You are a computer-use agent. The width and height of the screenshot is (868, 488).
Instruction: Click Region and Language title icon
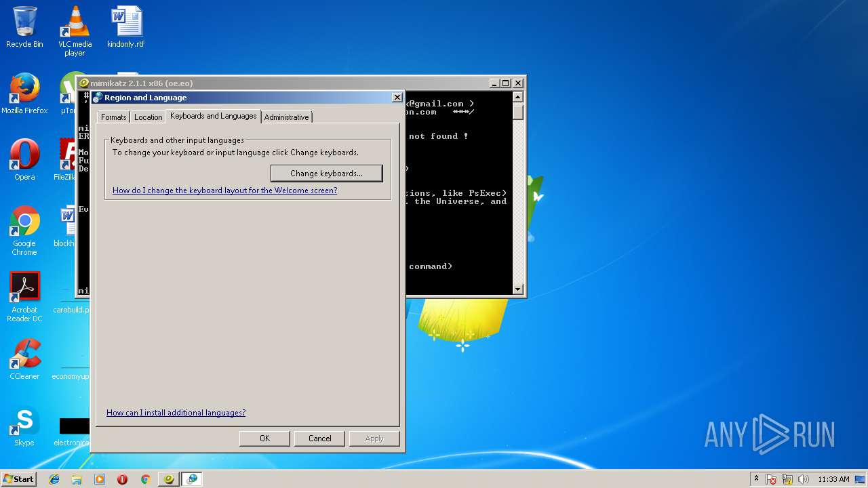(x=98, y=98)
